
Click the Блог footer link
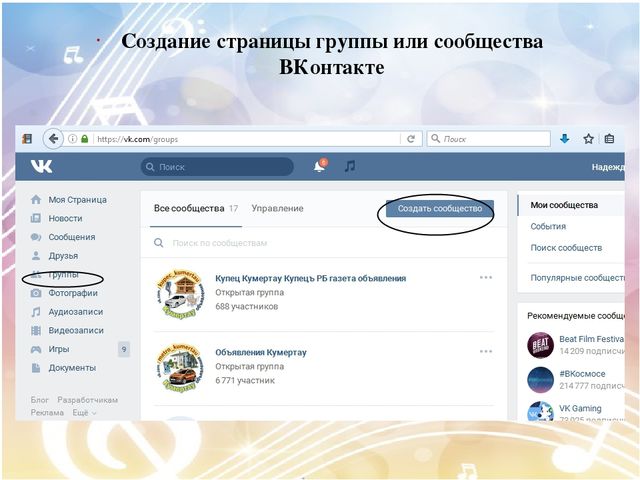[40, 400]
